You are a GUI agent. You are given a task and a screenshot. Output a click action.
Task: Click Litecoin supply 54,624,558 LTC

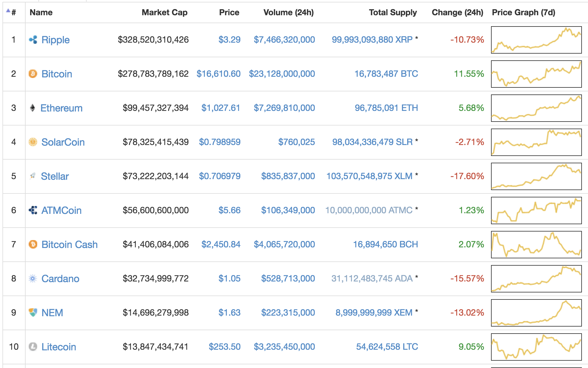click(387, 347)
